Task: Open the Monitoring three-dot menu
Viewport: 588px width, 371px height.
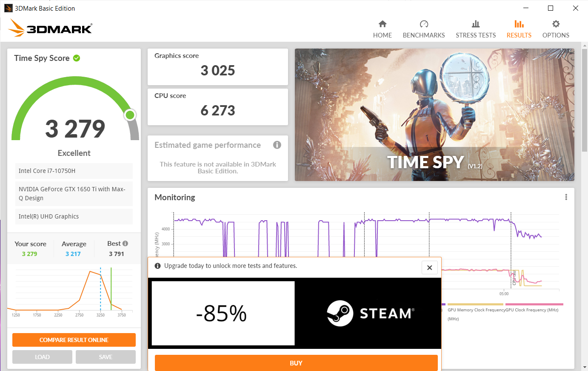Action: pos(566,197)
